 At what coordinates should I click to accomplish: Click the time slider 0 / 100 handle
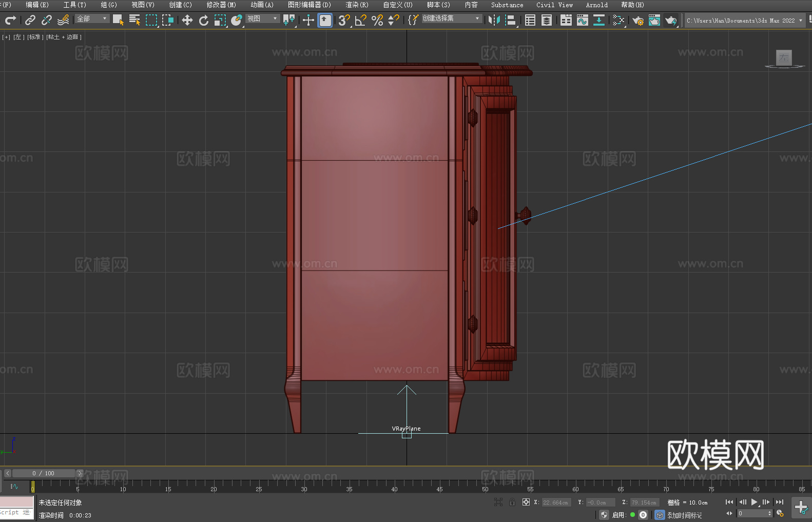[44, 473]
